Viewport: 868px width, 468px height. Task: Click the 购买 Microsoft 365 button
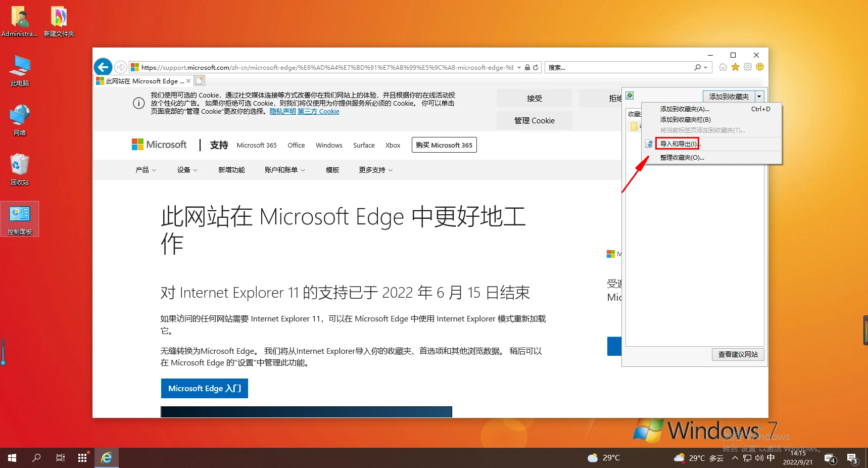click(x=444, y=145)
